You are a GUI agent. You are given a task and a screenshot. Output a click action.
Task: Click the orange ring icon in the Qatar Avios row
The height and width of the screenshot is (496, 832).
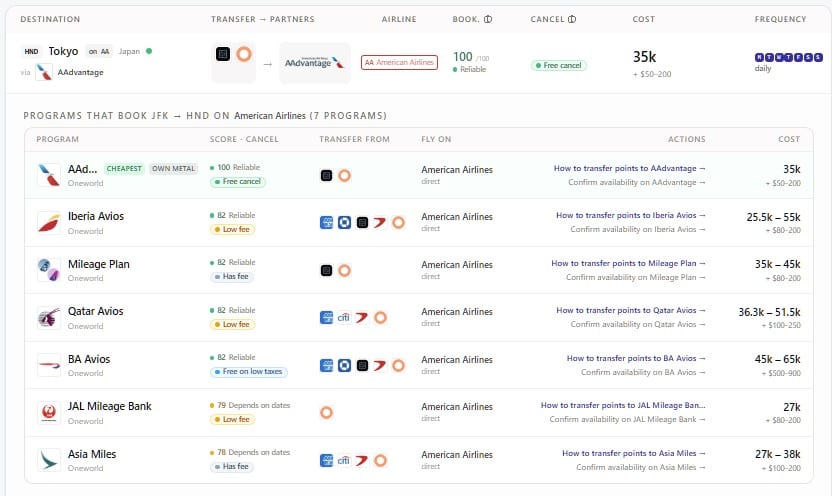point(380,318)
